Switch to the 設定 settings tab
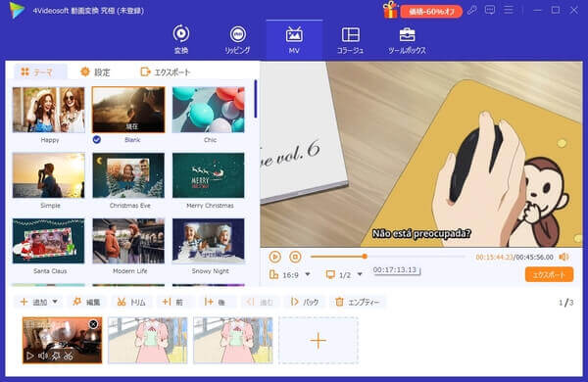 pos(96,72)
